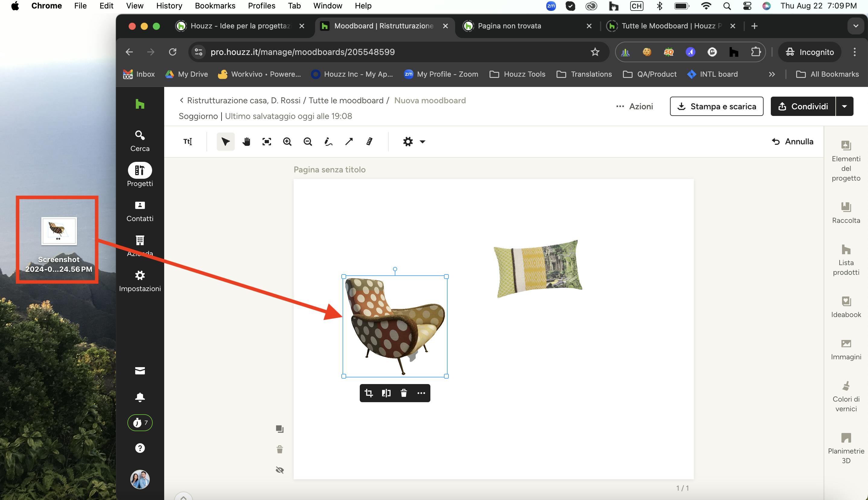
Task: Open a new Chrome tab
Action: 755,26
